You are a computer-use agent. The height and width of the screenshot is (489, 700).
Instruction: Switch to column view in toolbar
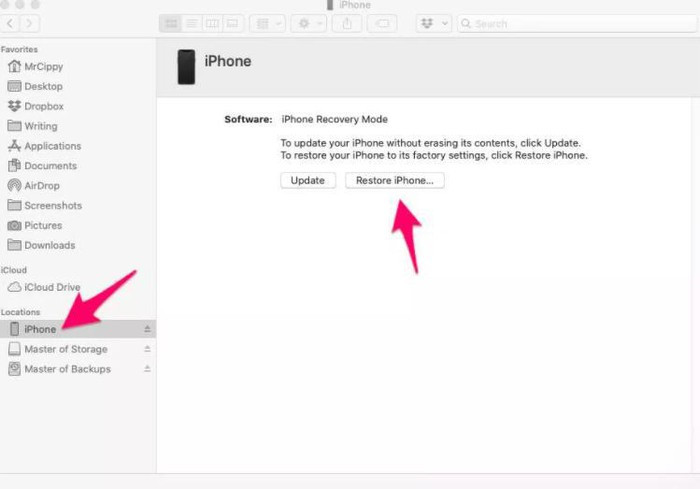click(212, 23)
